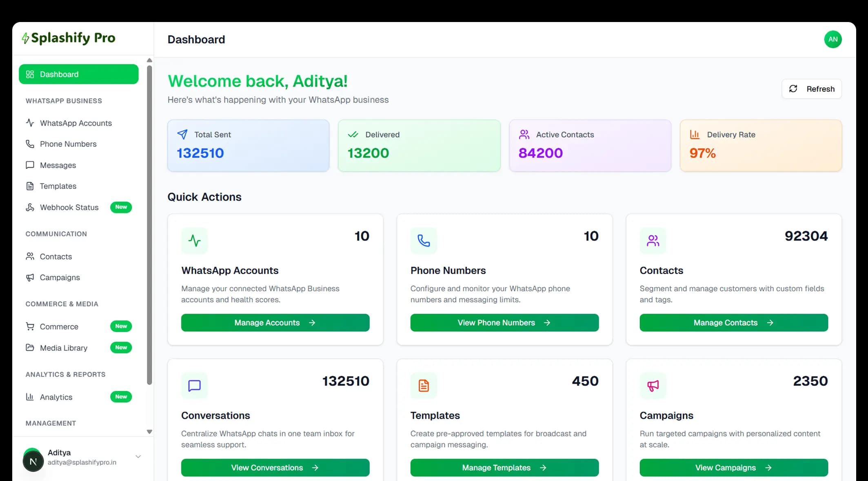Open Webhook Status in the sidebar
The image size is (868, 481).
(69, 207)
